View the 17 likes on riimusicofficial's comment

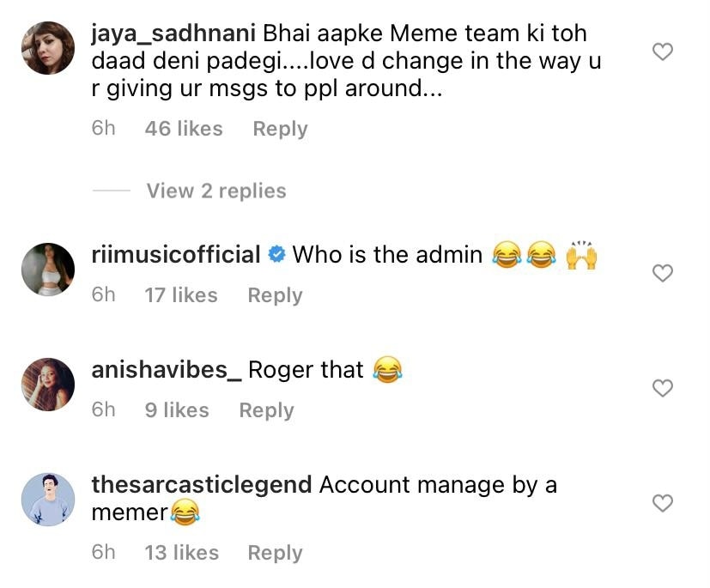point(181,295)
